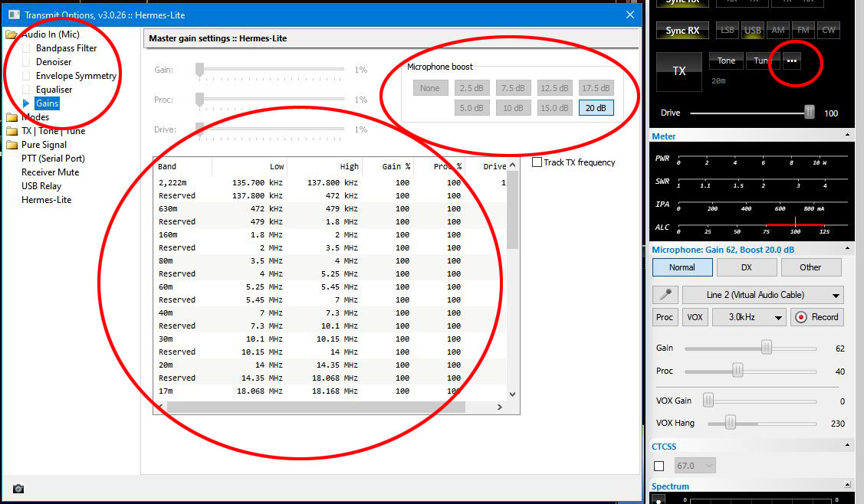Open the three-dots TX options button
This screenshot has width=864, height=504.
point(792,61)
